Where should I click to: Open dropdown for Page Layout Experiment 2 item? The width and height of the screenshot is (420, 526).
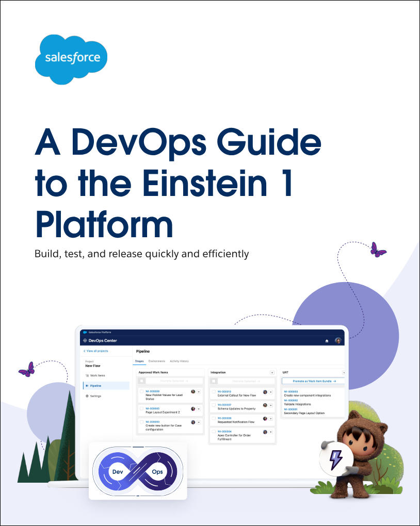click(199, 409)
